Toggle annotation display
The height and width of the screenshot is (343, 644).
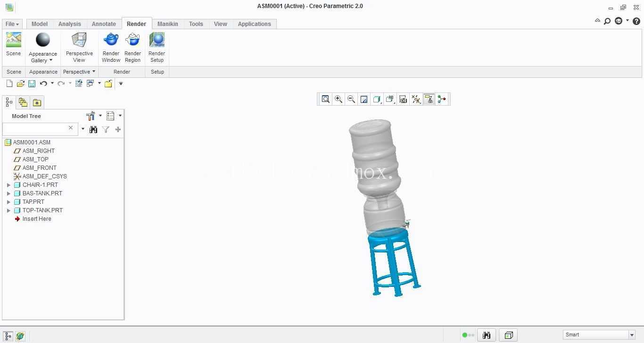pos(429,99)
